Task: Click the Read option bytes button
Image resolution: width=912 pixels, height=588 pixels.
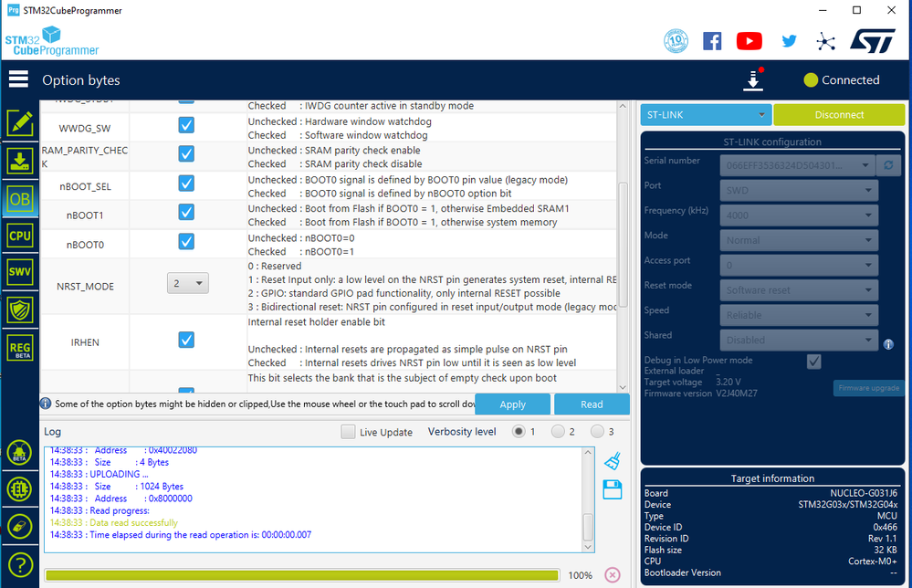Action: pos(592,404)
